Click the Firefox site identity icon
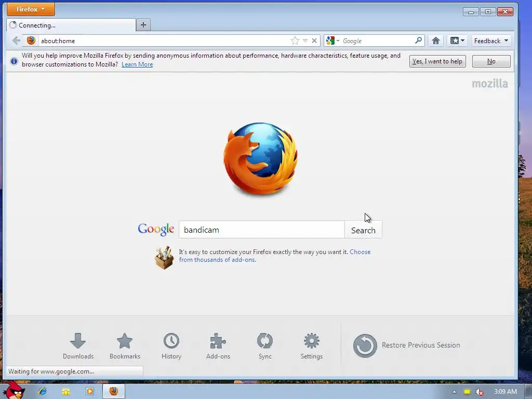Screen dimensions: 532x399 tap(31, 41)
